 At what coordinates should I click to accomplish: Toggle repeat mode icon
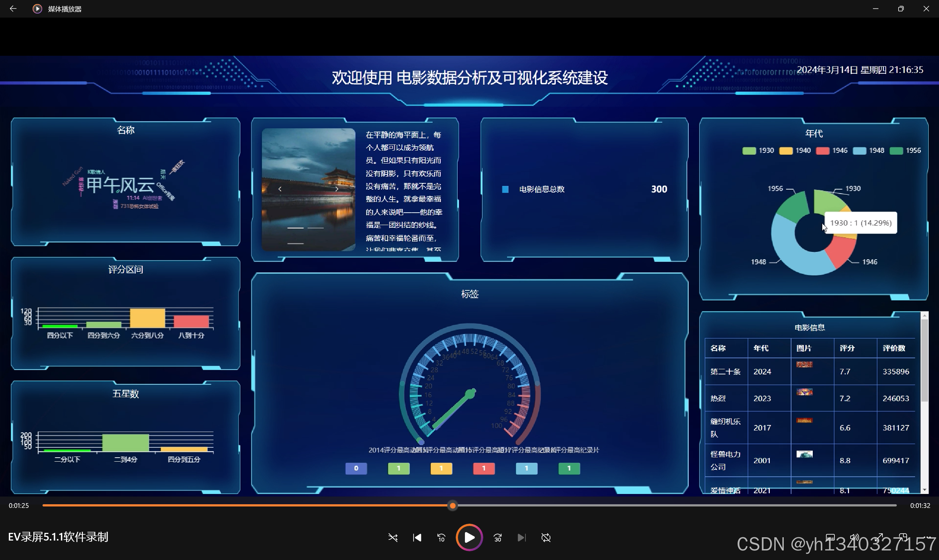click(x=546, y=537)
